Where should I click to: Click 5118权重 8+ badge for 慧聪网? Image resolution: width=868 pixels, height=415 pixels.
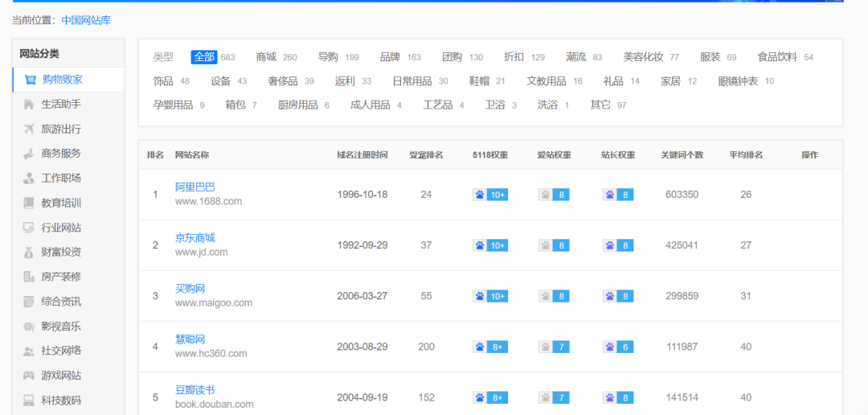pyautogui.click(x=490, y=347)
